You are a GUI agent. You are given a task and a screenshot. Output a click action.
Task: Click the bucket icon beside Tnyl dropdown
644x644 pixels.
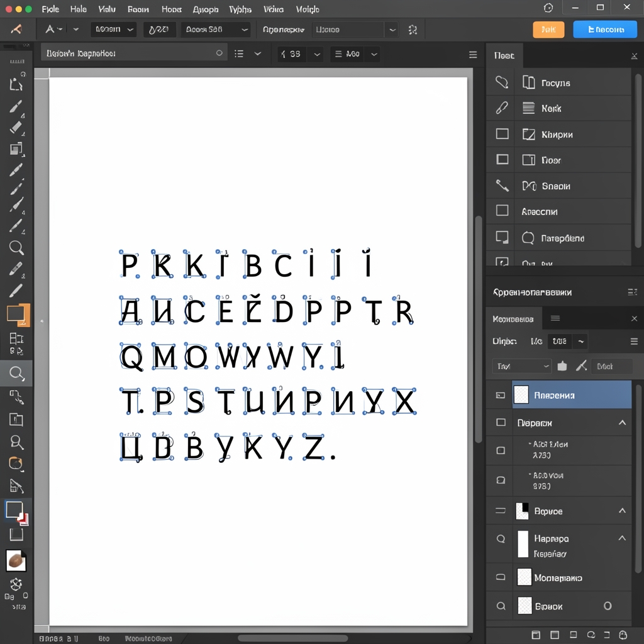tap(562, 366)
